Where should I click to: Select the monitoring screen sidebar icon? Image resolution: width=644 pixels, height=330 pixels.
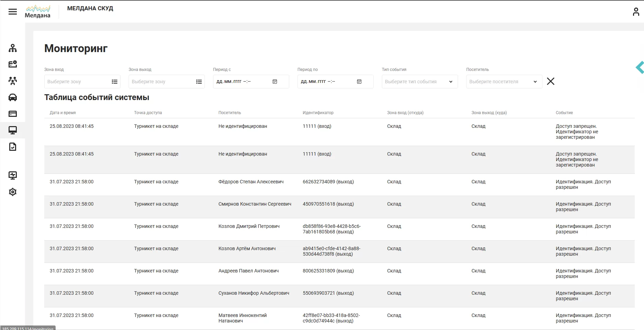point(13,130)
